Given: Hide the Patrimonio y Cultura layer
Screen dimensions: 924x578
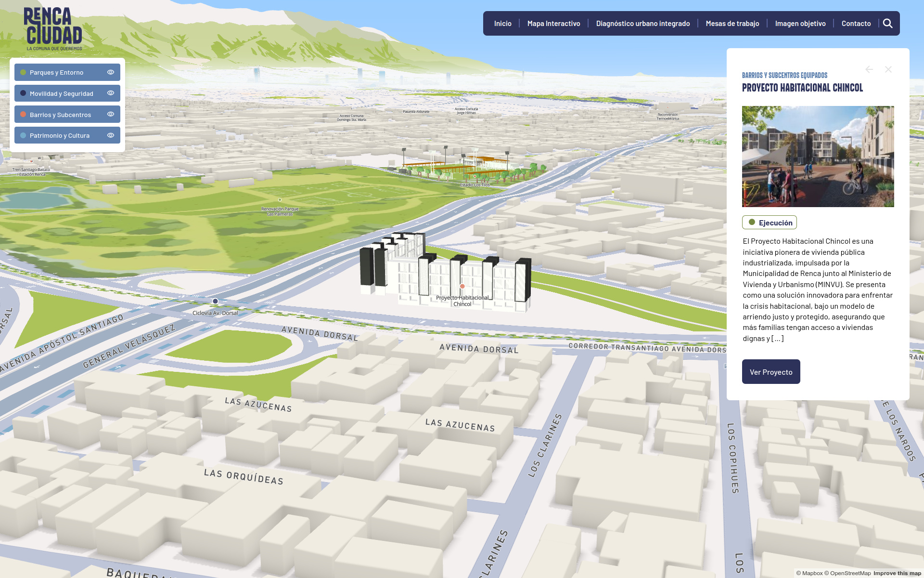Looking at the screenshot, I should click(x=111, y=135).
